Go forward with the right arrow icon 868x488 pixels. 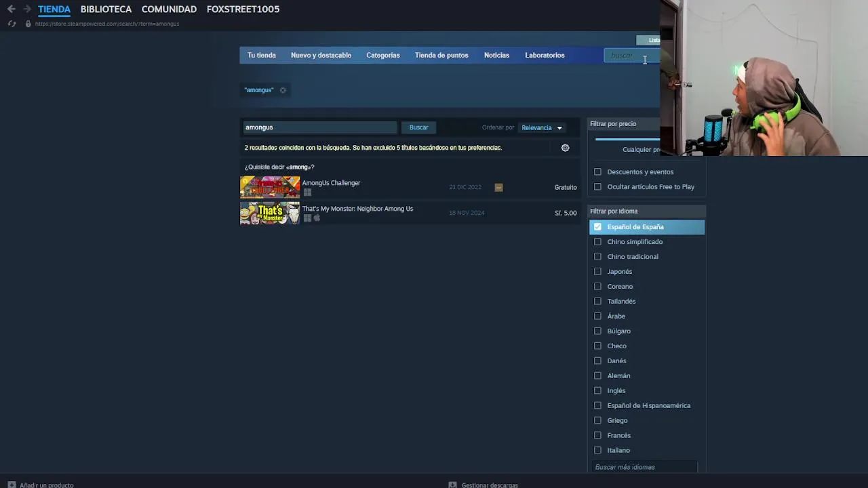click(27, 9)
